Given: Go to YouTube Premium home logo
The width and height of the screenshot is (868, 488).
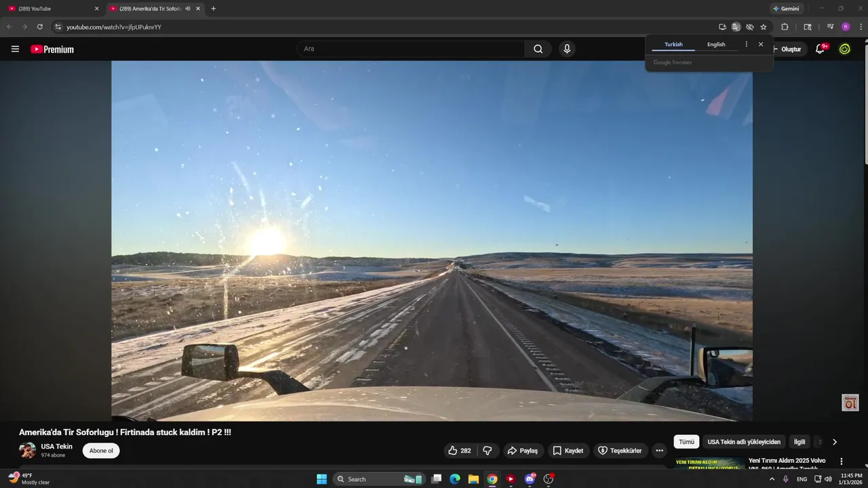Looking at the screenshot, I should click(52, 49).
